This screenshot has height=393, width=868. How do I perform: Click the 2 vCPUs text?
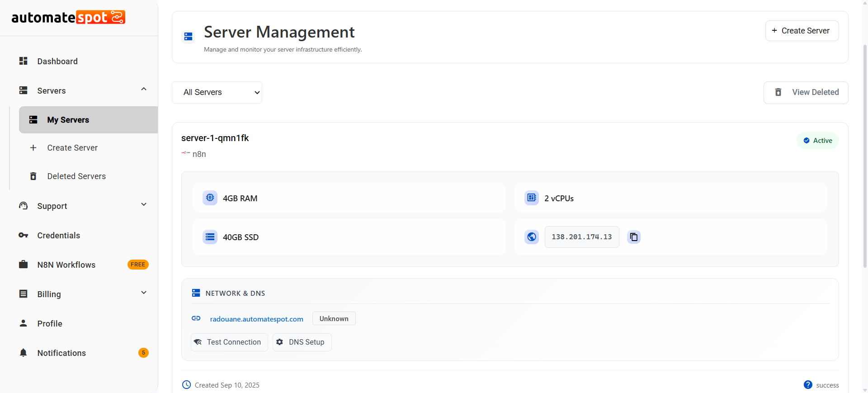559,199
